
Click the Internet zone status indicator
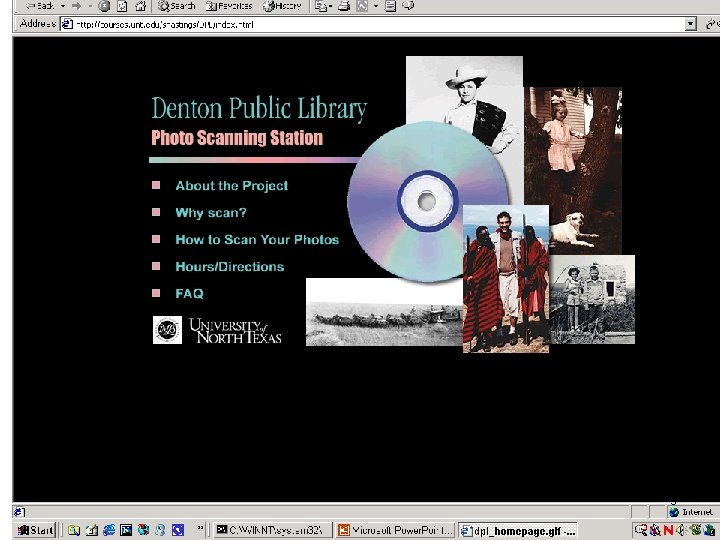(x=692, y=512)
